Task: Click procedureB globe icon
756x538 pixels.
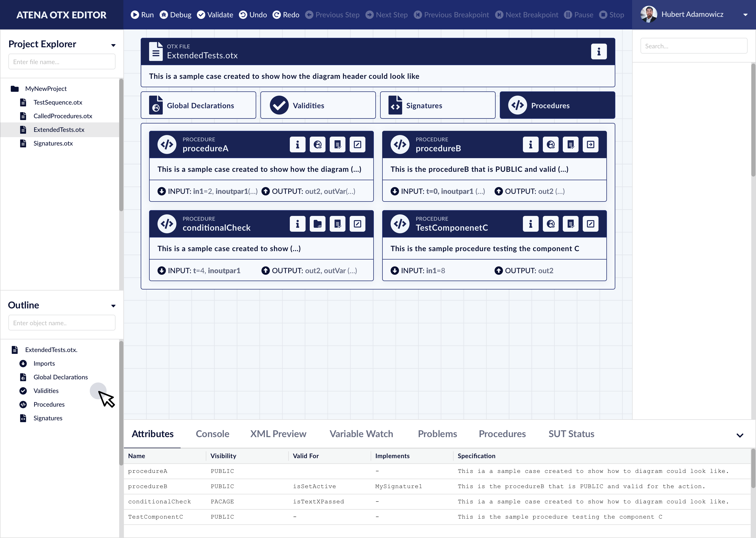Action: pos(550,144)
